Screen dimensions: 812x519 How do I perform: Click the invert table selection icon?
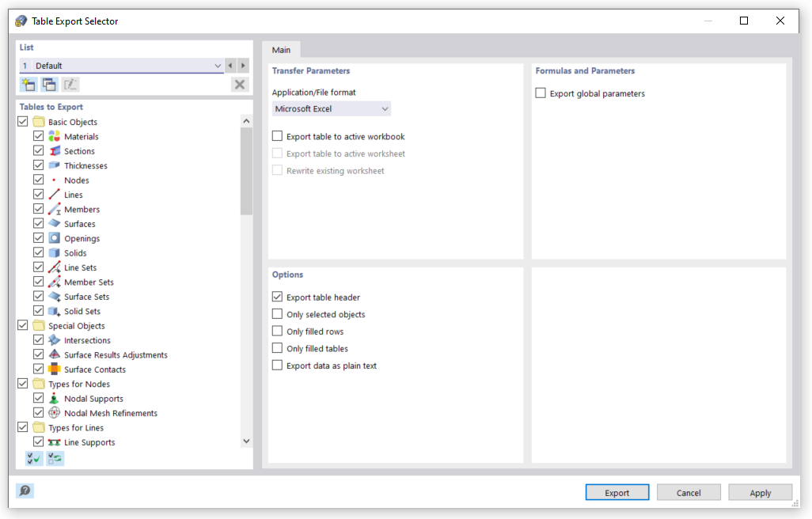55,458
